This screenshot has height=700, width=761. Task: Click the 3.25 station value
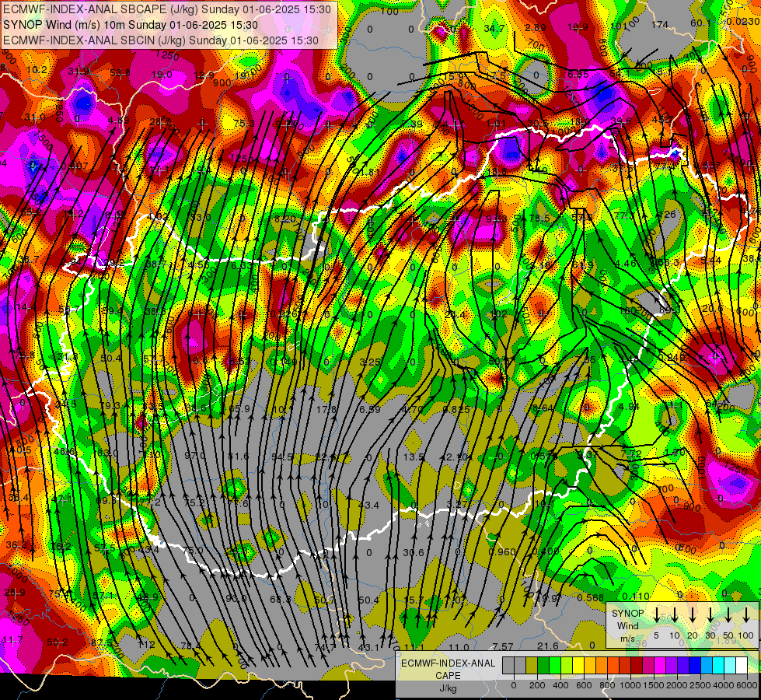click(x=370, y=362)
